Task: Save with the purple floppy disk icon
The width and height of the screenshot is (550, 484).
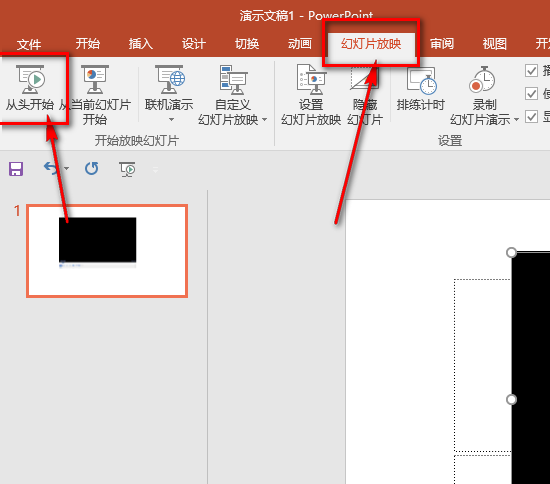Action: pyautogui.click(x=16, y=169)
